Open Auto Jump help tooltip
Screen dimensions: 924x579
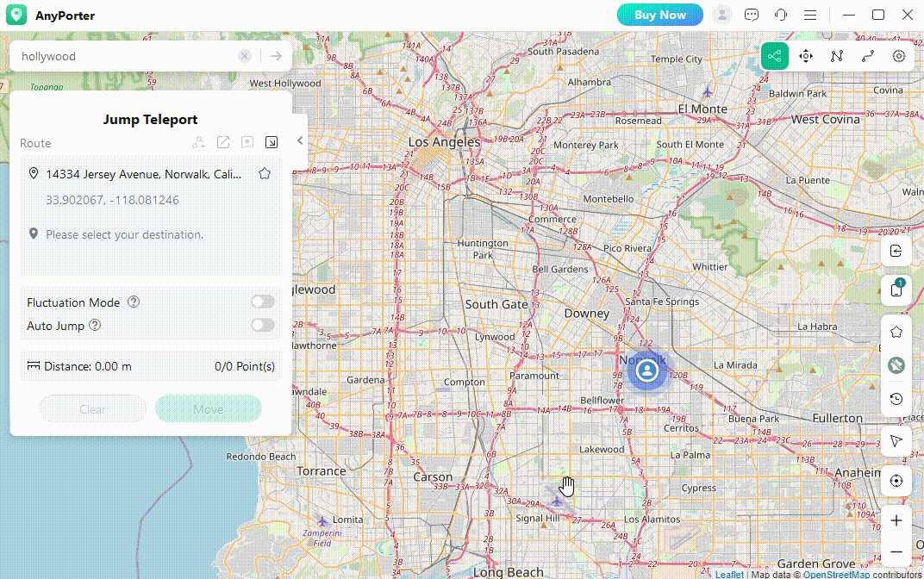(x=95, y=325)
